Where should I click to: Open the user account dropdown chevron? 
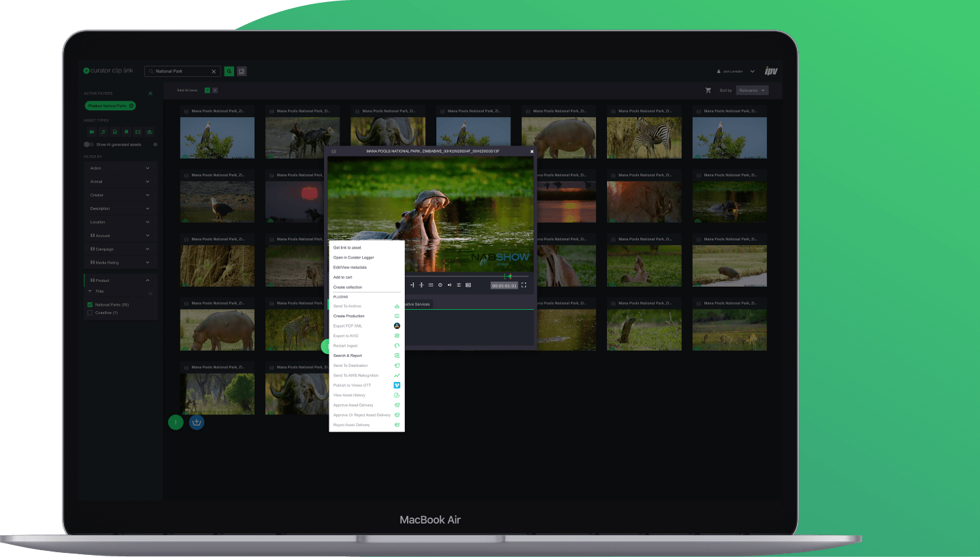pos(752,71)
